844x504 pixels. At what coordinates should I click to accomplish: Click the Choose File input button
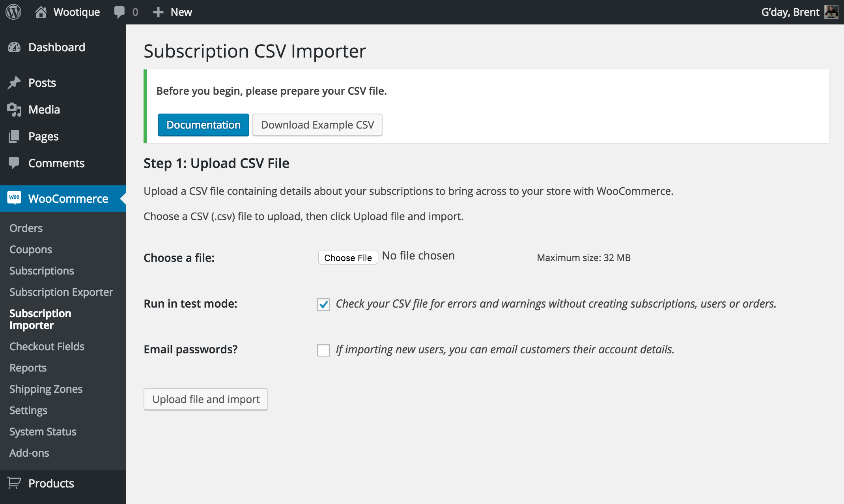click(348, 258)
